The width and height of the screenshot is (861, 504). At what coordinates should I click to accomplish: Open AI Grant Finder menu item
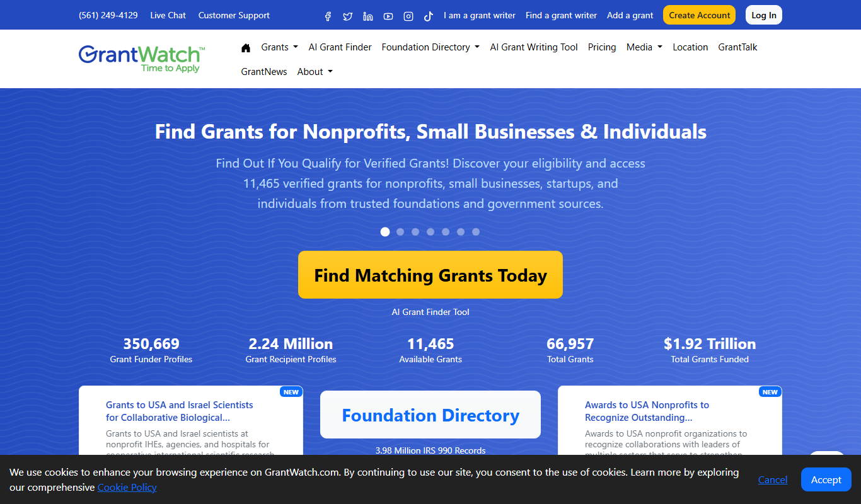[340, 47]
